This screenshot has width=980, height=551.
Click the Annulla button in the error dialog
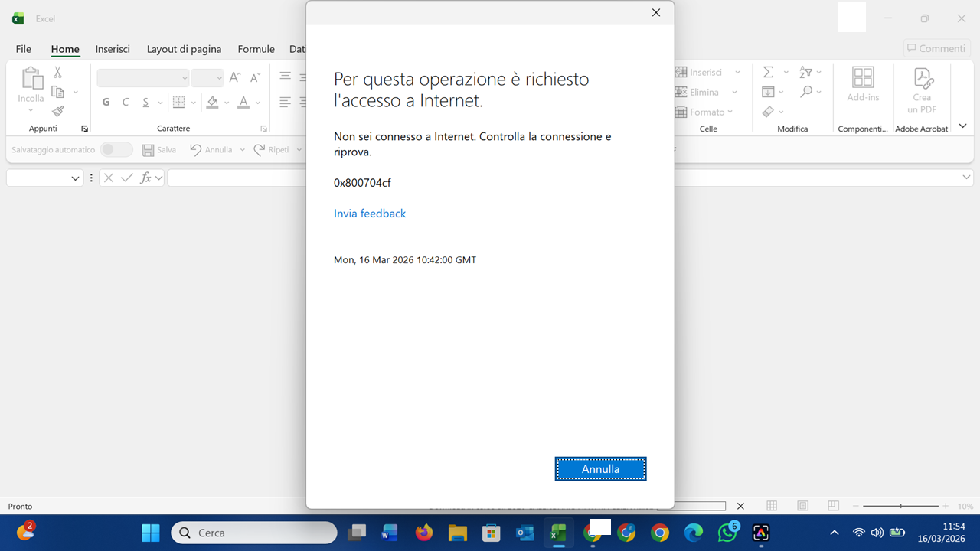coord(601,469)
